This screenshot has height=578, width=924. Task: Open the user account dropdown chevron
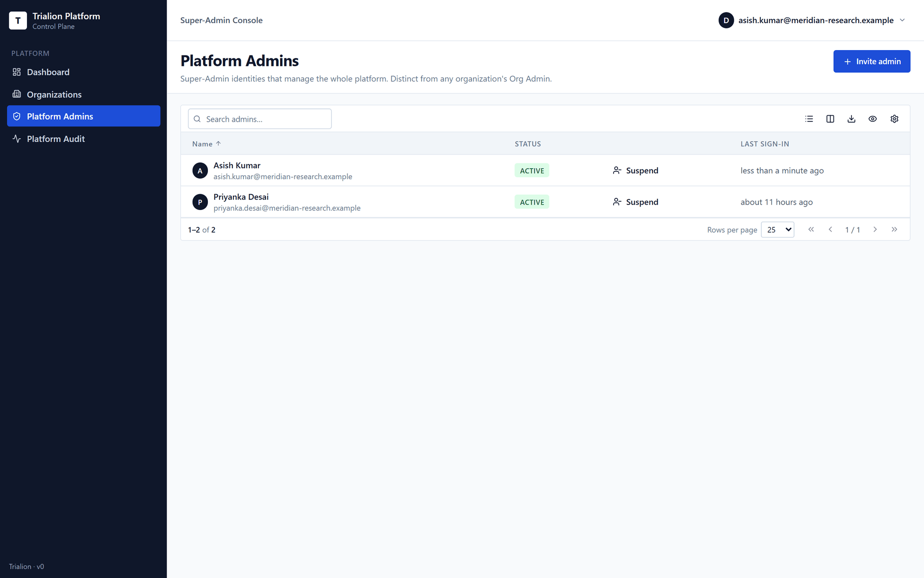tap(902, 20)
